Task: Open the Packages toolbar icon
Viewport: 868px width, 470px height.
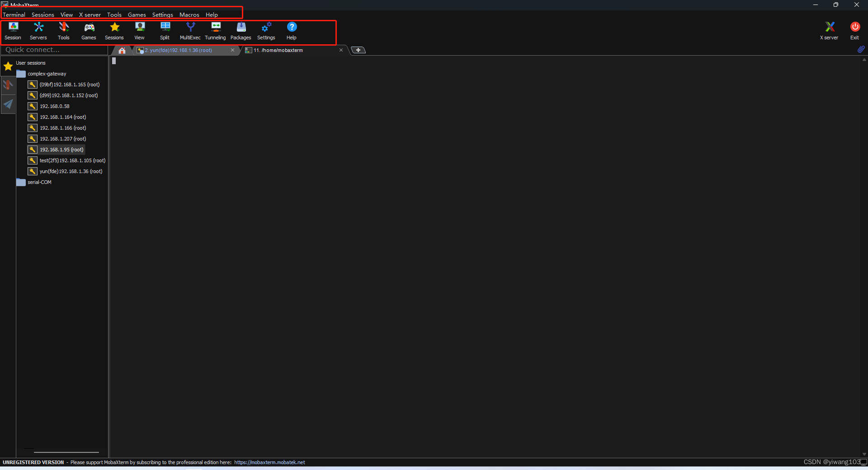Action: click(241, 31)
